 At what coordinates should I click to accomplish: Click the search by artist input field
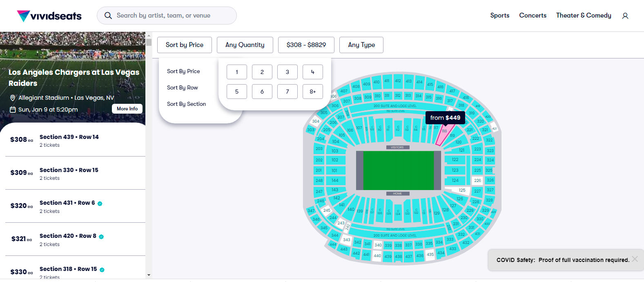pos(172,16)
